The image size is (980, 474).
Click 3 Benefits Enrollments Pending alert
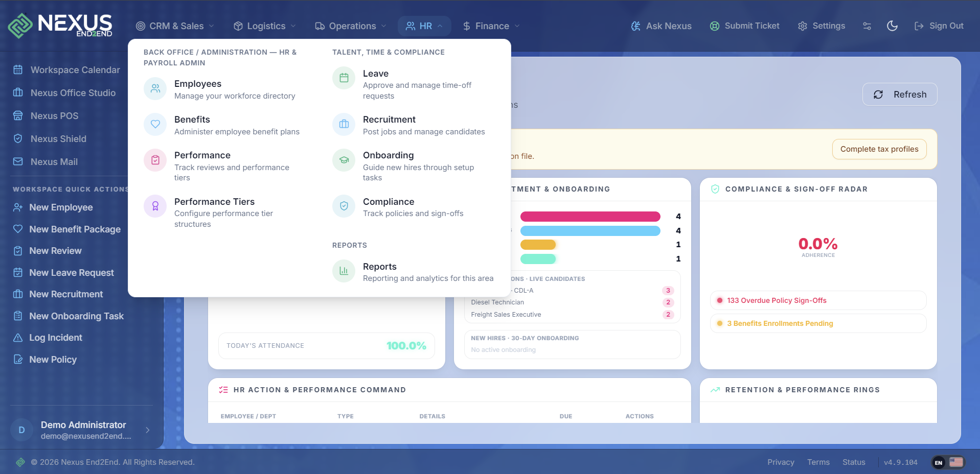818,323
